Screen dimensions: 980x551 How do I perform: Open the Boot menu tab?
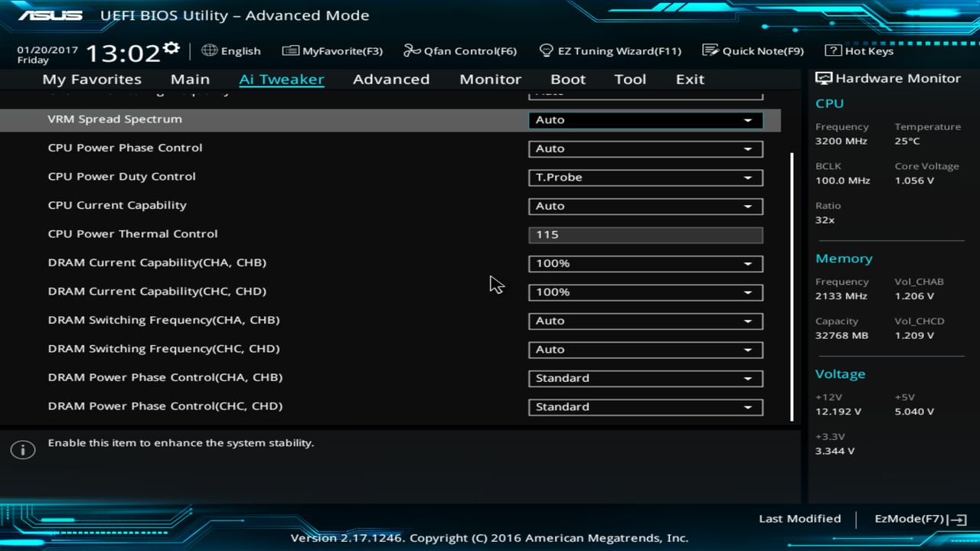tap(567, 79)
